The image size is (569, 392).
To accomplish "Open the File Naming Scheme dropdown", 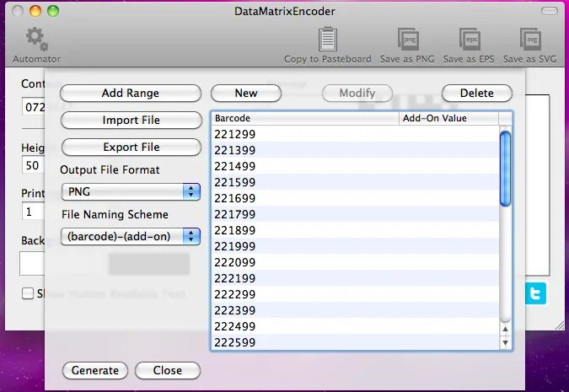I will tap(131, 236).
